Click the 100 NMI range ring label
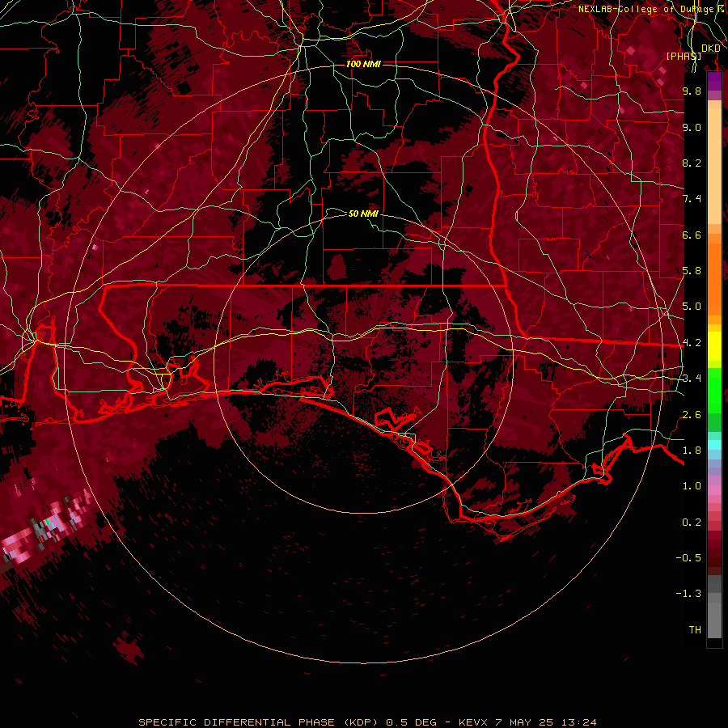Image resolution: width=728 pixels, height=728 pixels. [x=363, y=64]
